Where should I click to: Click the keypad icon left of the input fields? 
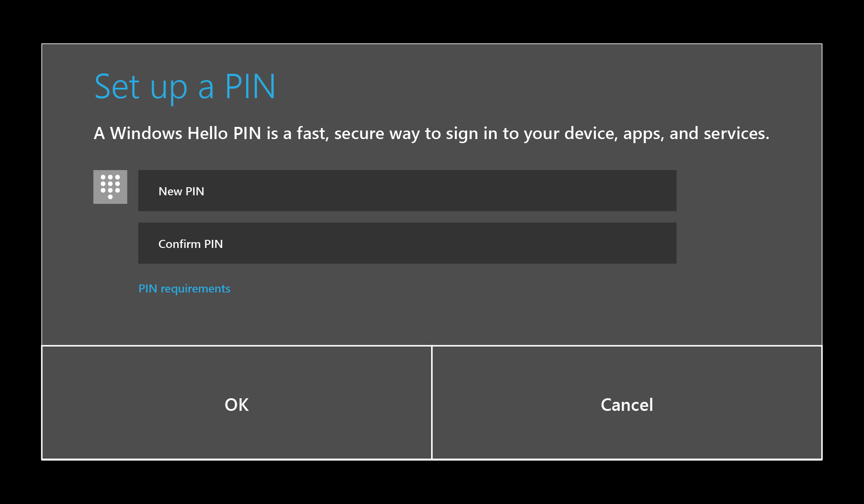(x=110, y=187)
